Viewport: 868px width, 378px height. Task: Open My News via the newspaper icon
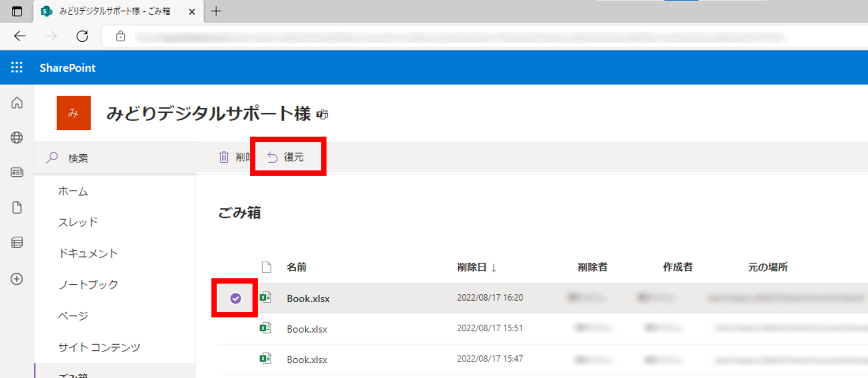point(16,172)
